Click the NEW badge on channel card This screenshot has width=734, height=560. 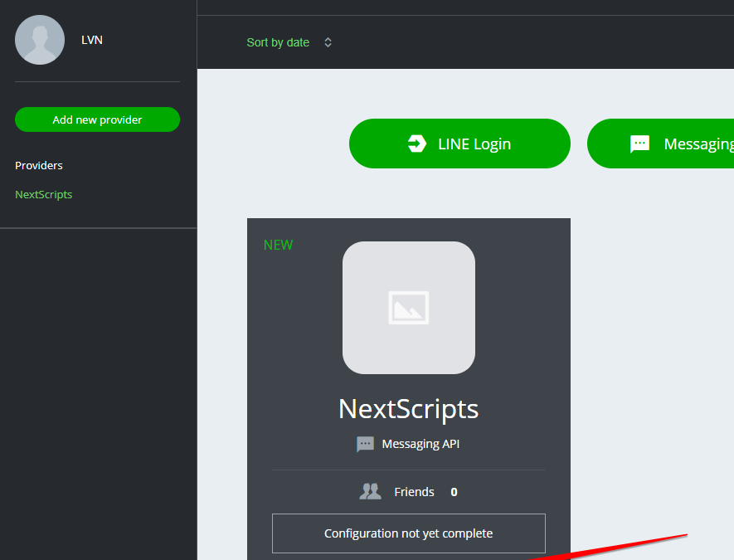point(278,245)
